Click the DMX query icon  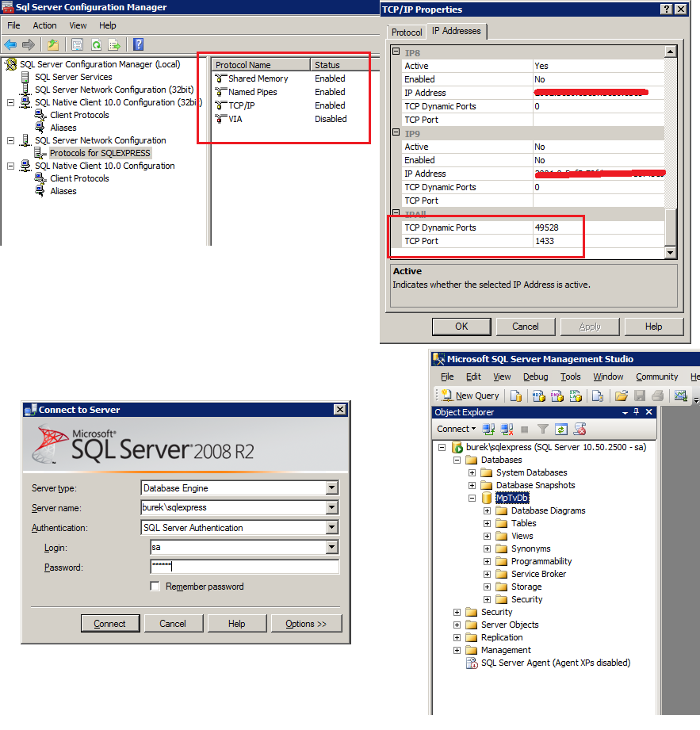pos(557,396)
